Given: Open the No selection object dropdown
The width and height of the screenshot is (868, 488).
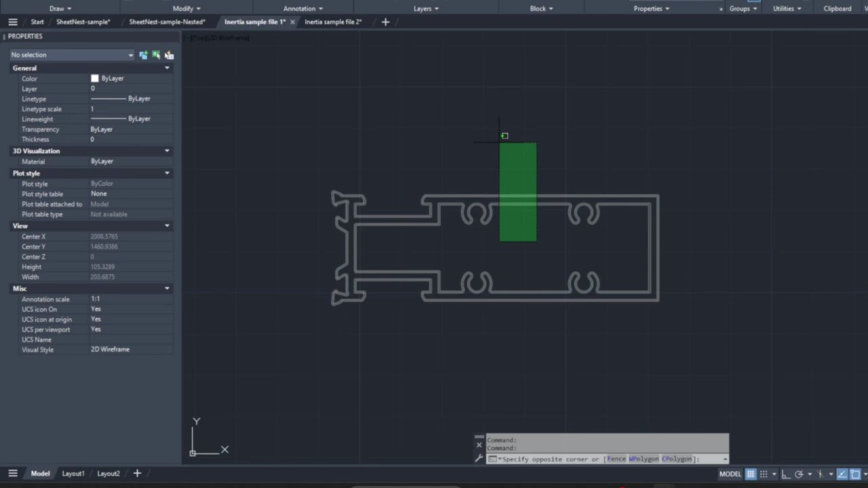Looking at the screenshot, I should click(x=72, y=55).
